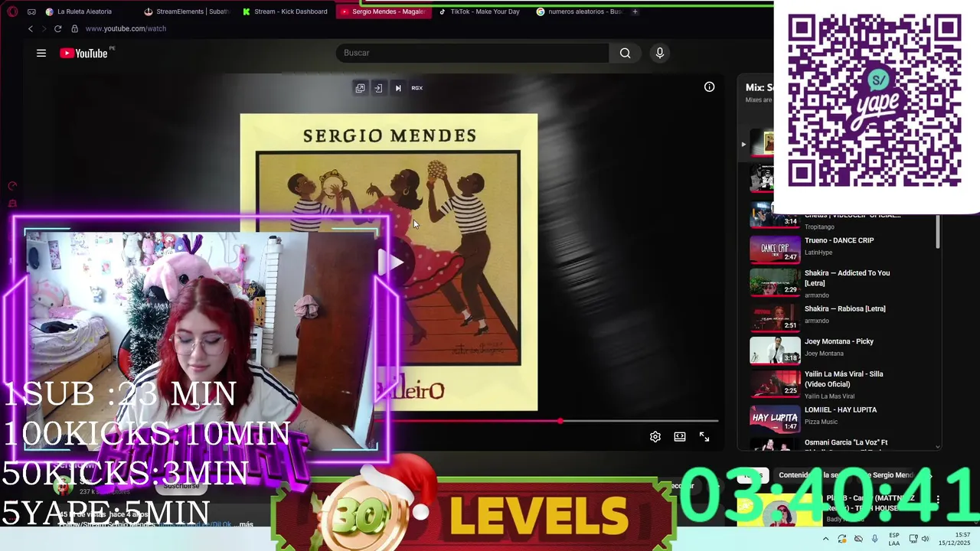Click the second video overlay toolbar icon
Image resolution: width=980 pixels, height=551 pixels.
(x=378, y=88)
